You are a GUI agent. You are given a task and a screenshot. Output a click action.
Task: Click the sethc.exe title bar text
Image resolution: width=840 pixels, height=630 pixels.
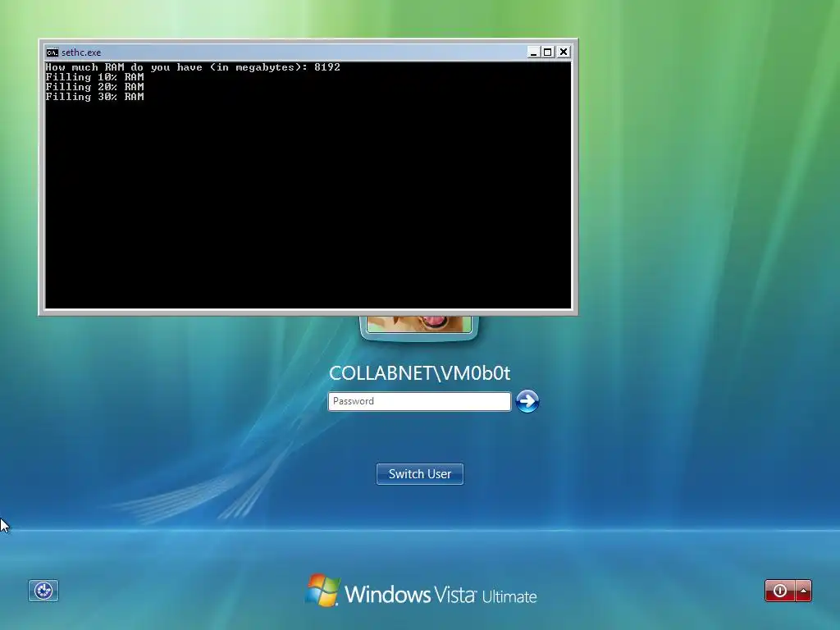81,52
